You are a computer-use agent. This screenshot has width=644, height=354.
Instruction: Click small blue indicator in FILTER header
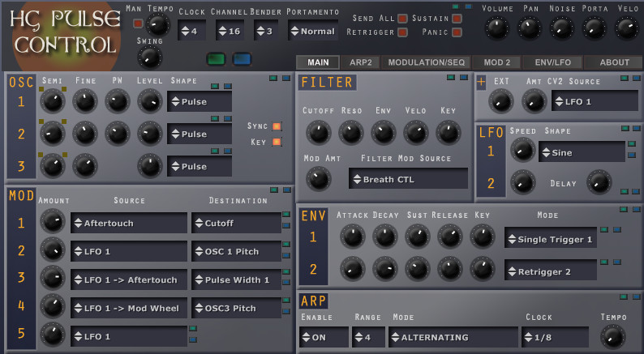click(x=464, y=77)
